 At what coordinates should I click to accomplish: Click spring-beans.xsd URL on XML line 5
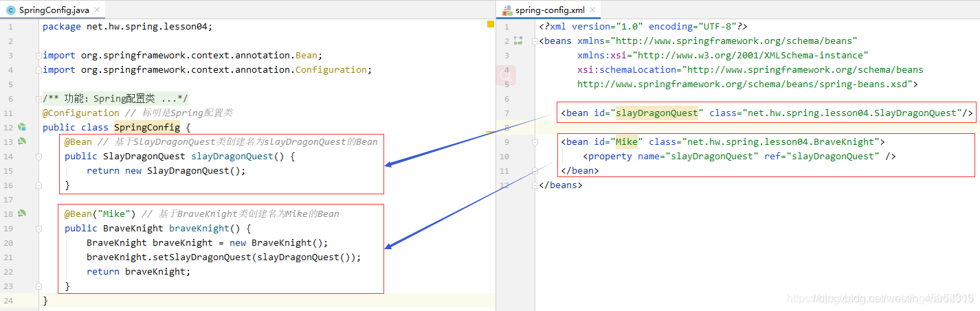745,84
